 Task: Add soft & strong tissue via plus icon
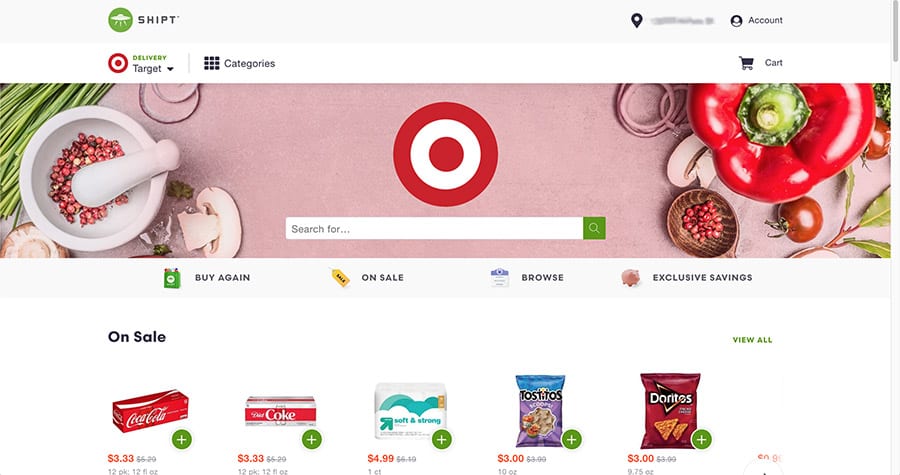click(x=441, y=440)
